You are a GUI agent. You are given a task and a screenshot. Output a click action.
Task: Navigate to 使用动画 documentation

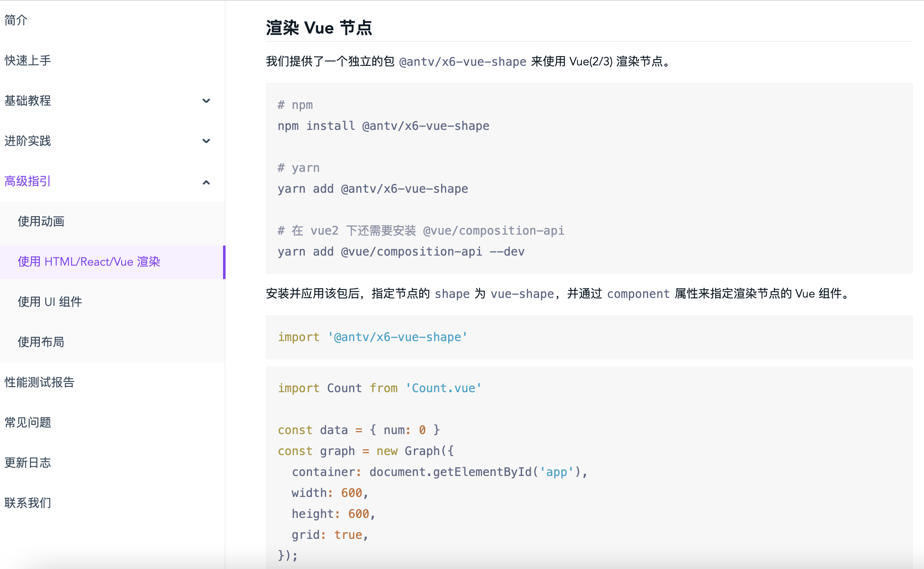point(41,222)
